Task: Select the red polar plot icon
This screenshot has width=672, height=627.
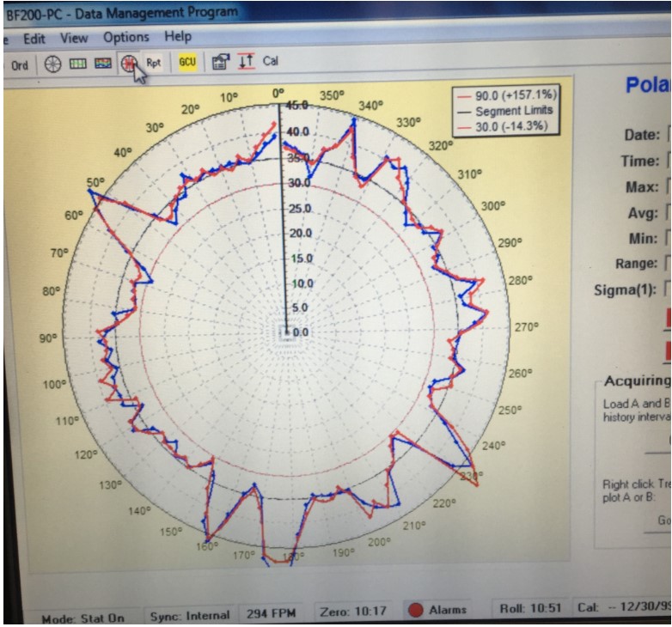Action: click(x=129, y=63)
